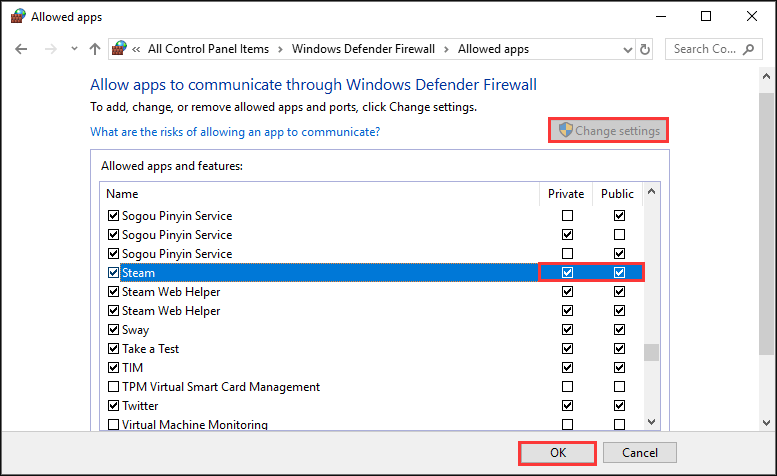Enable TPM Virtual Smart Card Management checkbox

coord(113,386)
